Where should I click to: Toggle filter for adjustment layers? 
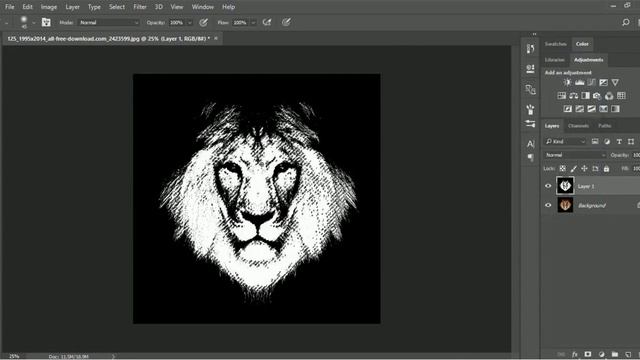coord(607,142)
